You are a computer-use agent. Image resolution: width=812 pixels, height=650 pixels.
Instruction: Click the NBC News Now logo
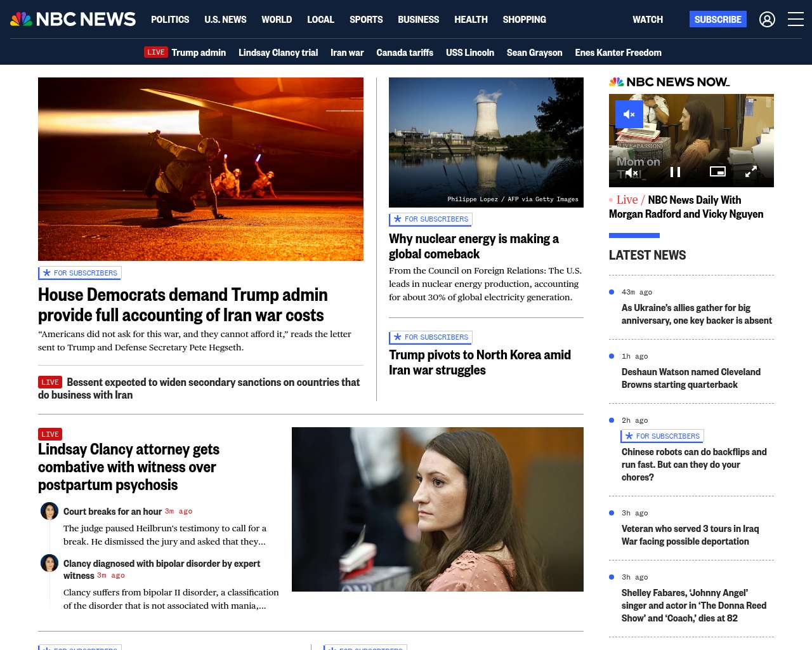pos(669,82)
